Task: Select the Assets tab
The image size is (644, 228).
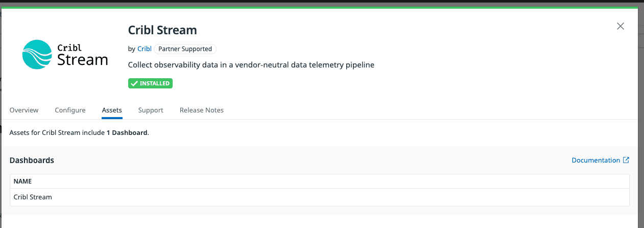Action: click(112, 110)
